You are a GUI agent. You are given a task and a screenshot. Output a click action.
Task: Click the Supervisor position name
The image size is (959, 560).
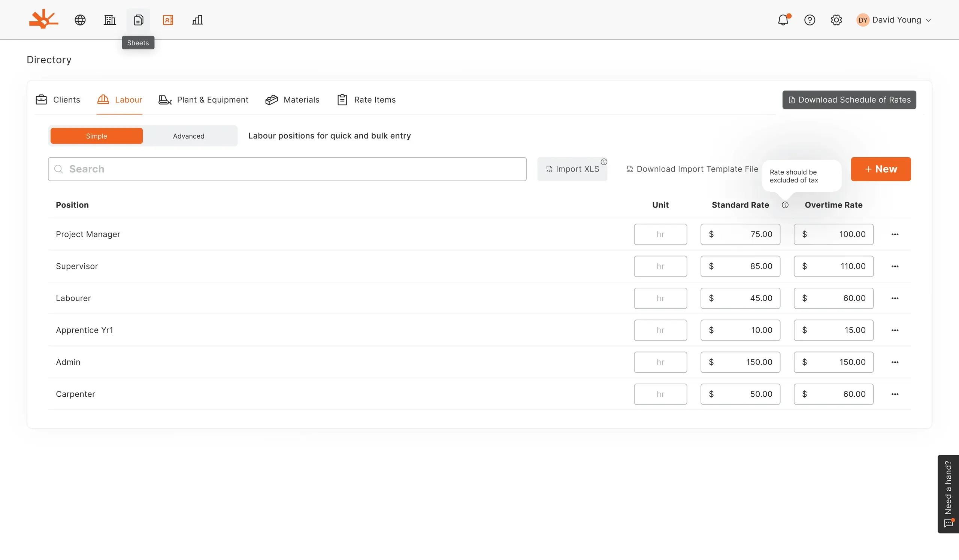77,266
